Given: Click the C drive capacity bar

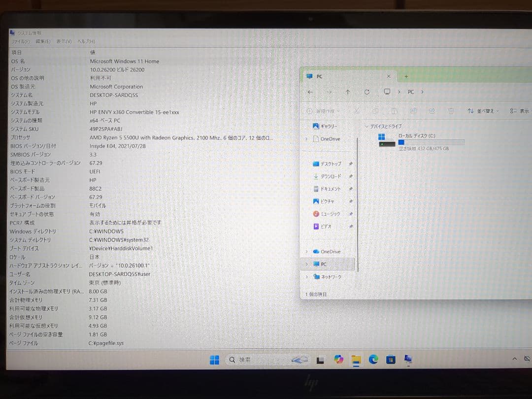Looking at the screenshot, I should click(431, 142).
